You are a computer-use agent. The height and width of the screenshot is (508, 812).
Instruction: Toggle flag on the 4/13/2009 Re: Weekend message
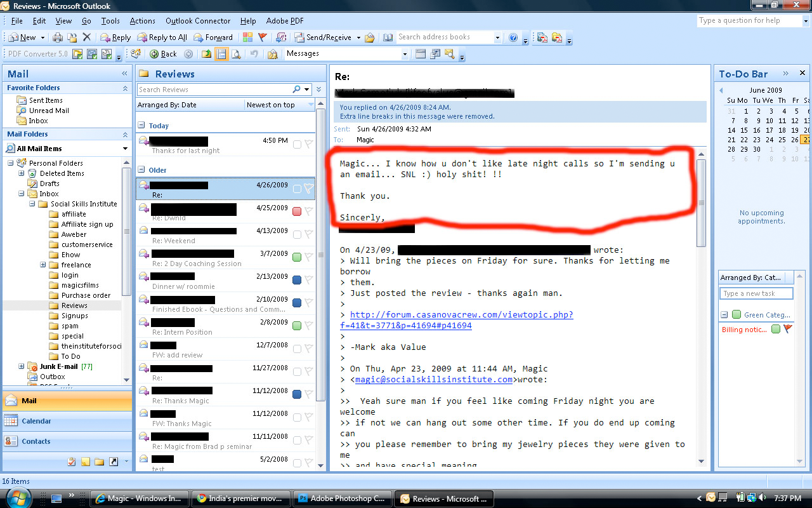308,234
